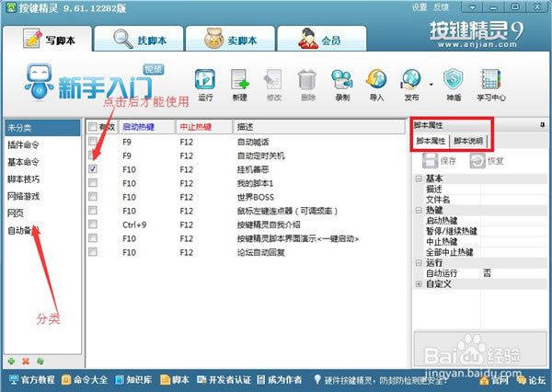552x392 pixels.
Task: Expand the 自定义 property group
Action: click(419, 283)
